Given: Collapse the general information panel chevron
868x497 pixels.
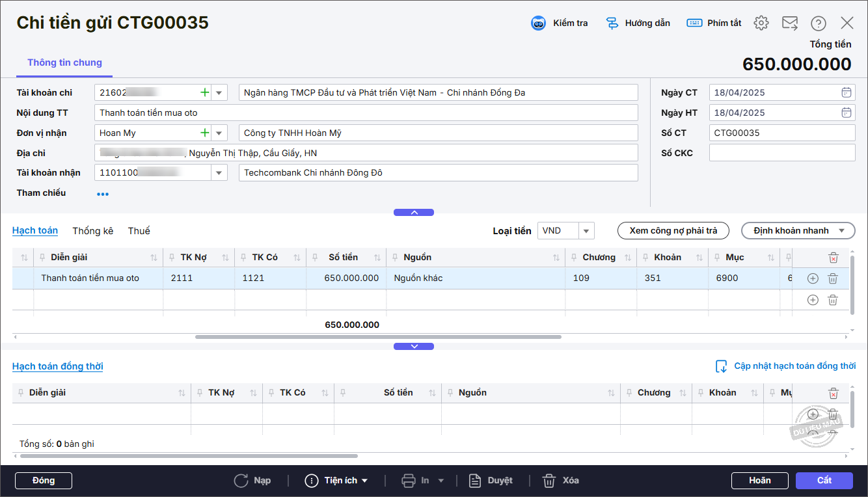Looking at the screenshot, I should click(414, 212).
